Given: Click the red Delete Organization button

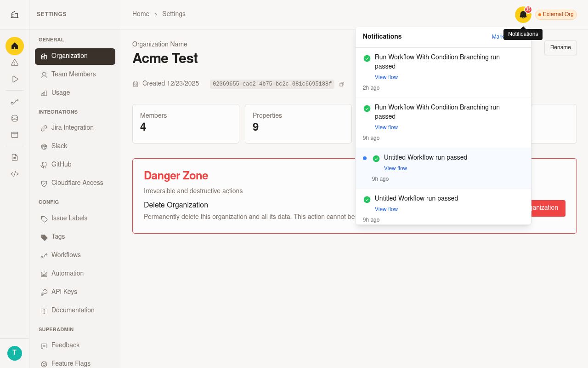Looking at the screenshot, I should 548,208.
